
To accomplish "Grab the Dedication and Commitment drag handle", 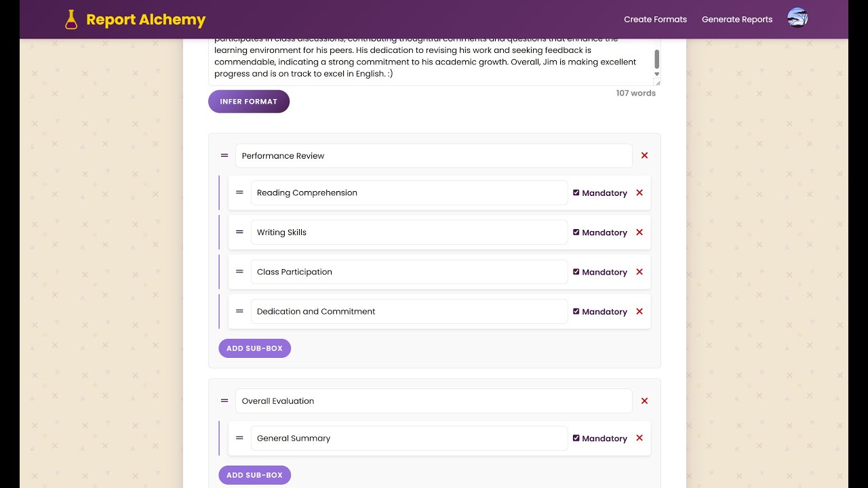I will (x=239, y=311).
